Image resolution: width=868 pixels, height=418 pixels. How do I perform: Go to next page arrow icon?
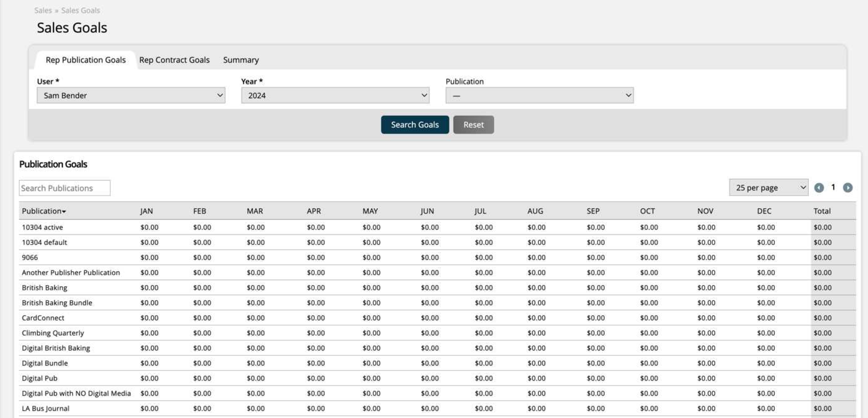(848, 188)
